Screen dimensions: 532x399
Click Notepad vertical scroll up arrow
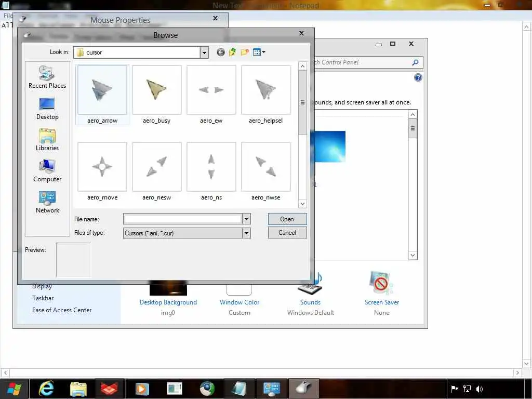pos(527,27)
